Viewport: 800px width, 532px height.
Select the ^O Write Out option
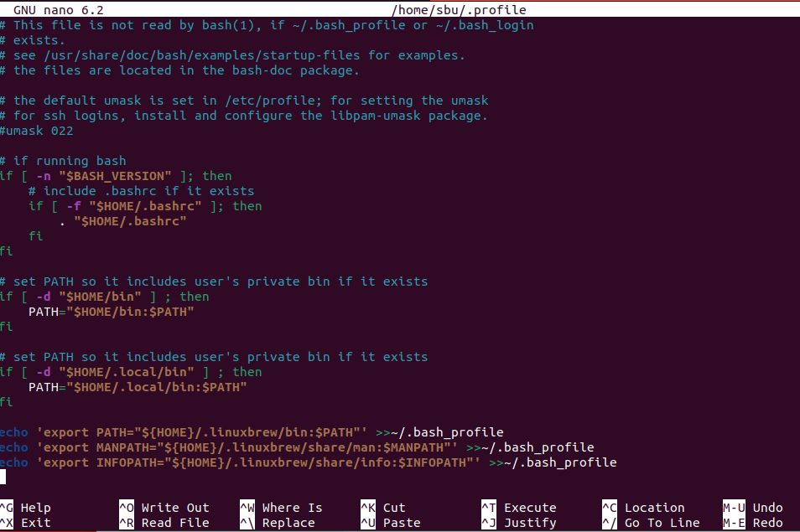[164, 508]
